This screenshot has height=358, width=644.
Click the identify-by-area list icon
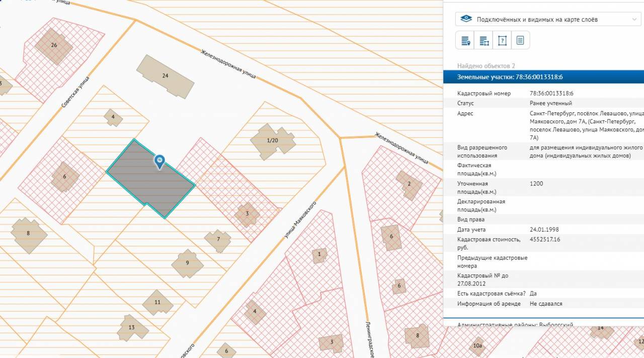click(x=484, y=41)
